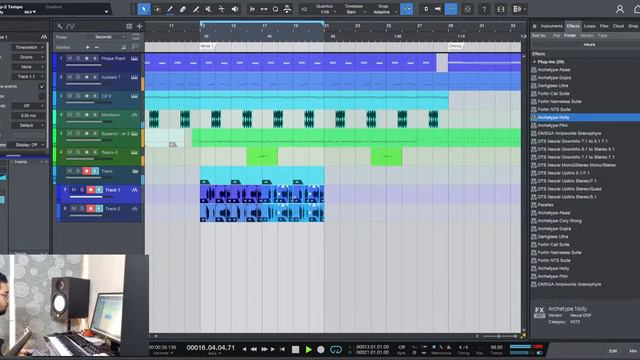
Task: Open the Shop browser tab
Action: pos(633,26)
